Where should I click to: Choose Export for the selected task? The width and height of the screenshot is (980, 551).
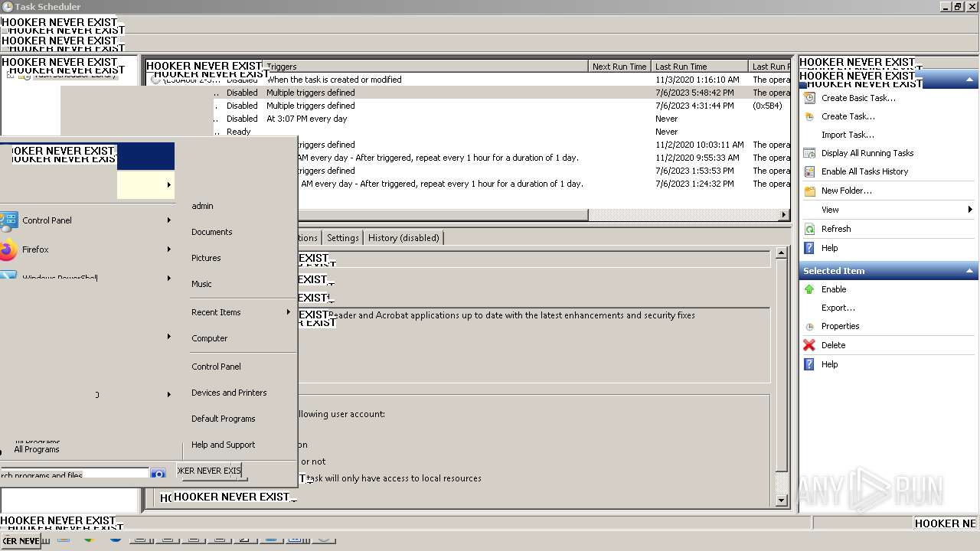click(838, 308)
